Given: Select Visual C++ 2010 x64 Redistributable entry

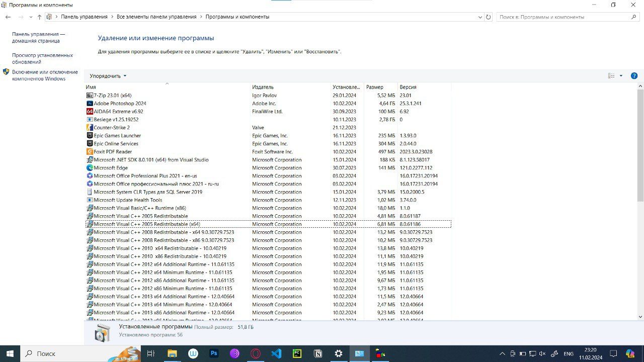Looking at the screenshot, I should coord(268,248).
